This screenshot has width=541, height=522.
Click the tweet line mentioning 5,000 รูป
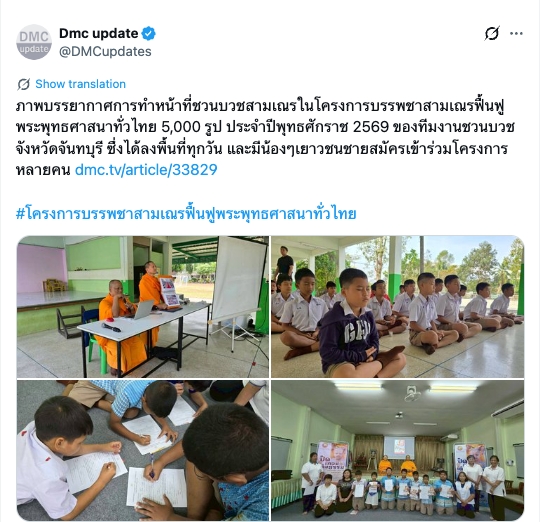point(265,127)
